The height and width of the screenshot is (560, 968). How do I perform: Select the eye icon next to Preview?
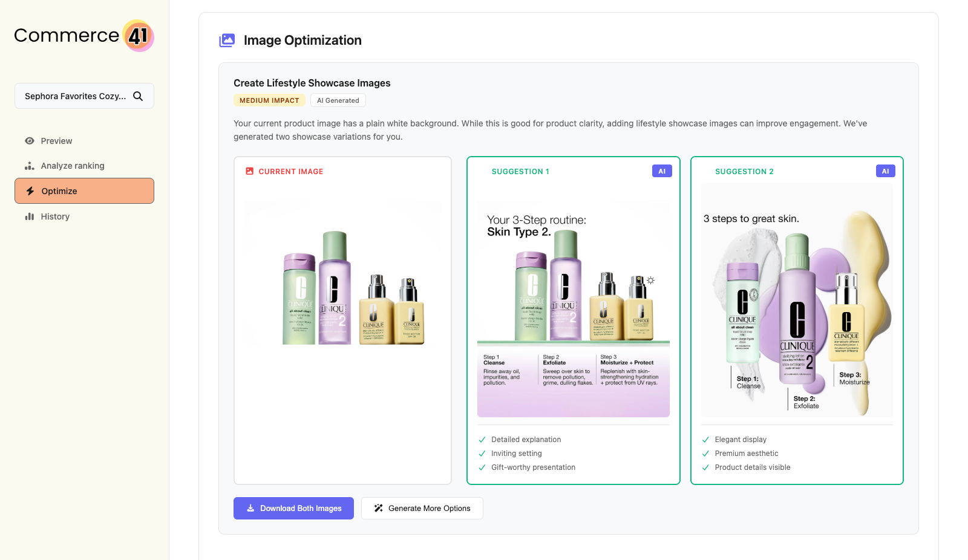29,141
